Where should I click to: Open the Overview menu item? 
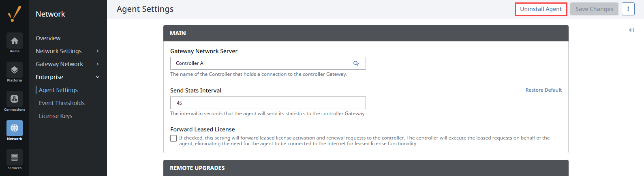click(48, 38)
